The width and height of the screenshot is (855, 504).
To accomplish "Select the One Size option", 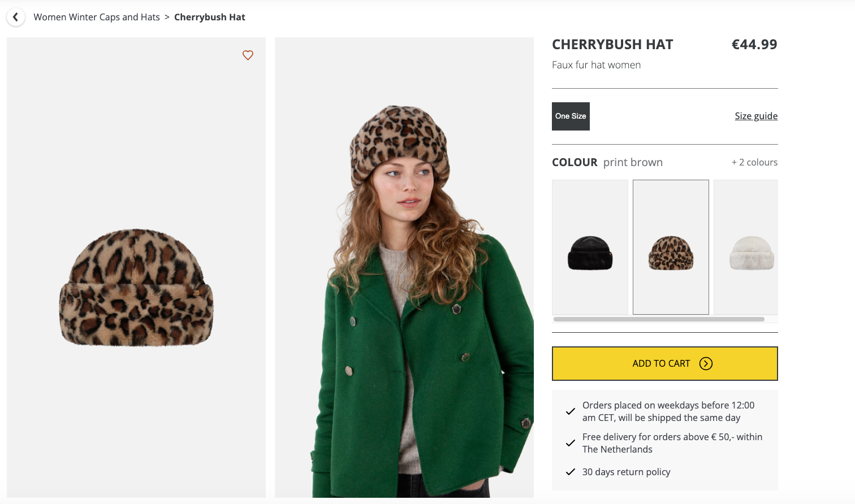I will click(x=571, y=116).
